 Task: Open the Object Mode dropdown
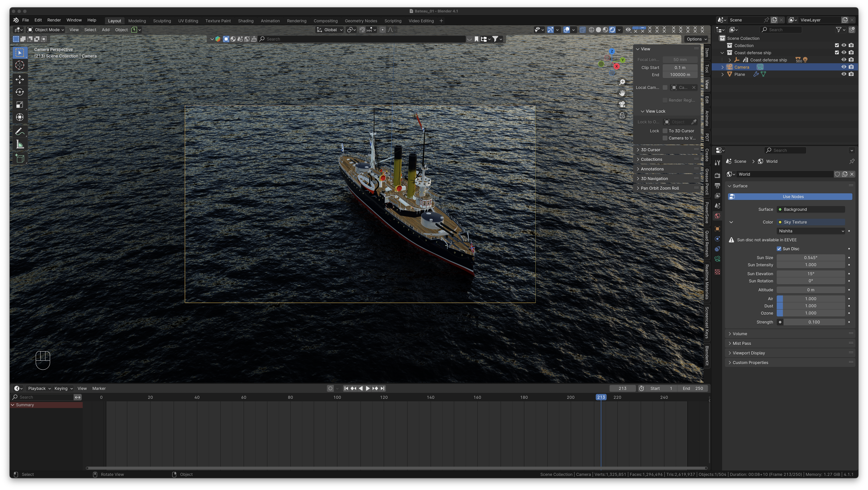click(46, 30)
